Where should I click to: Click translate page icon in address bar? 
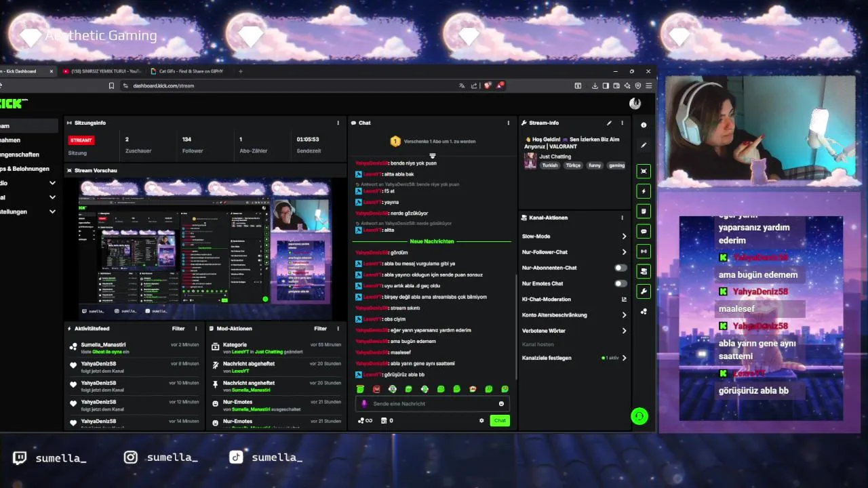pyautogui.click(x=462, y=86)
